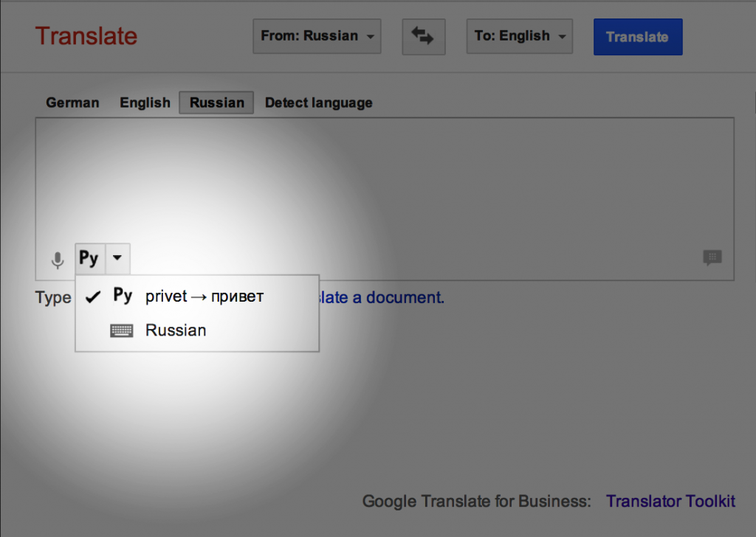Select the Russian source language tab

click(x=216, y=103)
